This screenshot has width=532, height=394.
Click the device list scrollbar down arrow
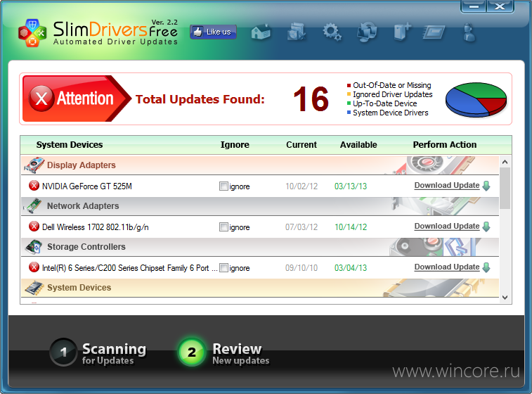(505, 298)
